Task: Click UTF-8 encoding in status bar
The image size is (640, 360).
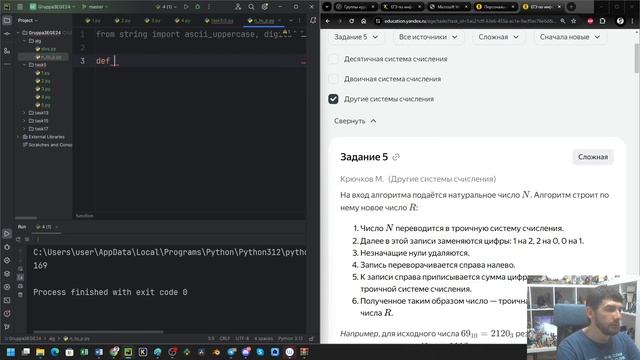Action: click(242, 338)
